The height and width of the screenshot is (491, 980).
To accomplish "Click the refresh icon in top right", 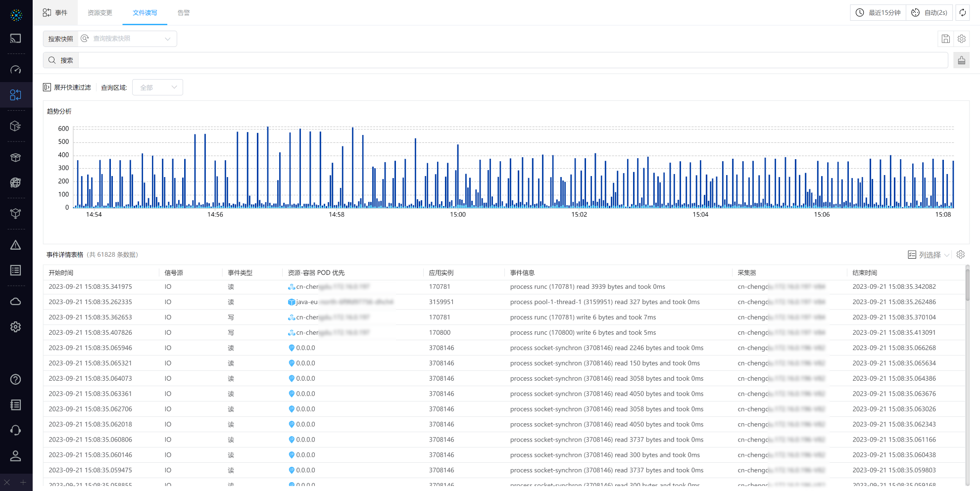I will pos(962,13).
